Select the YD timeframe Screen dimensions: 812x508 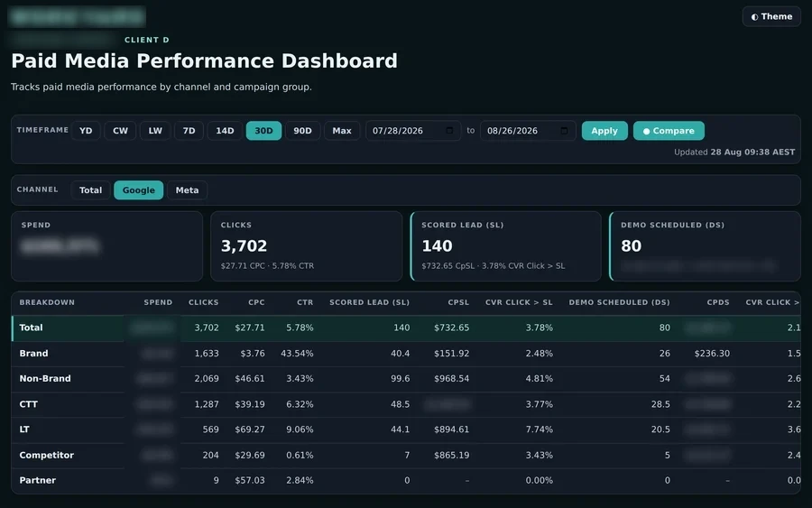pyautogui.click(x=86, y=131)
